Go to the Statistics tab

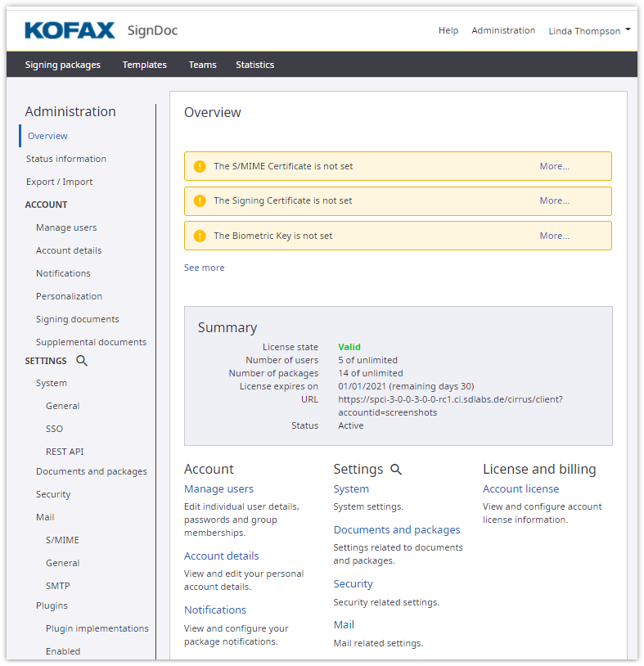[254, 65]
